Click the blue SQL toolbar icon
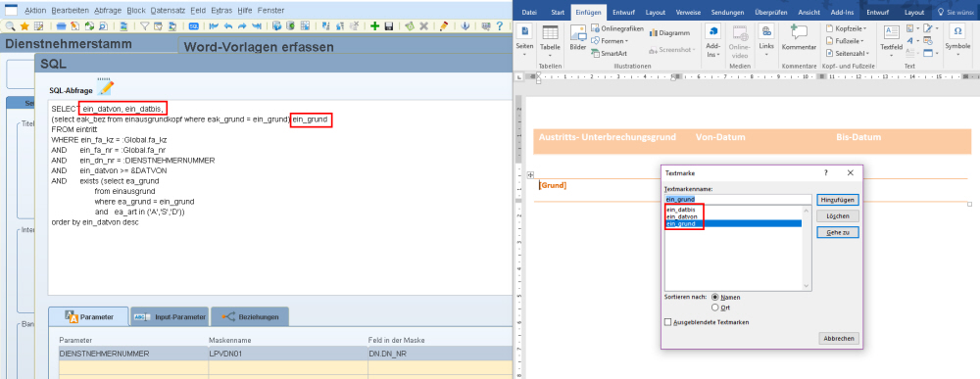The image size is (980, 379). click(194, 26)
